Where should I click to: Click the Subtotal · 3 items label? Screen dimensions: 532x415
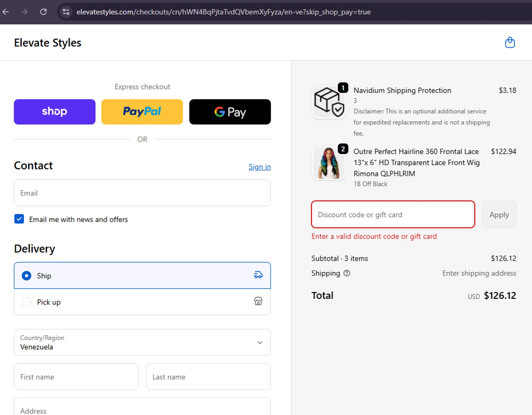pyautogui.click(x=340, y=258)
